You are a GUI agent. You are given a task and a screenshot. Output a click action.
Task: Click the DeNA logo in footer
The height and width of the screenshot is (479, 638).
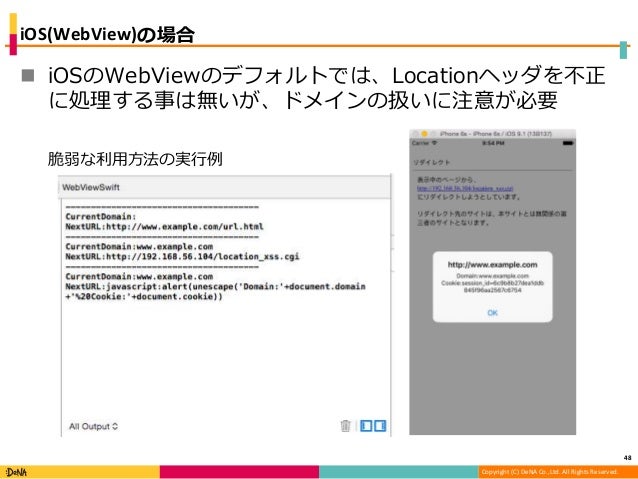pyautogui.click(x=16, y=472)
